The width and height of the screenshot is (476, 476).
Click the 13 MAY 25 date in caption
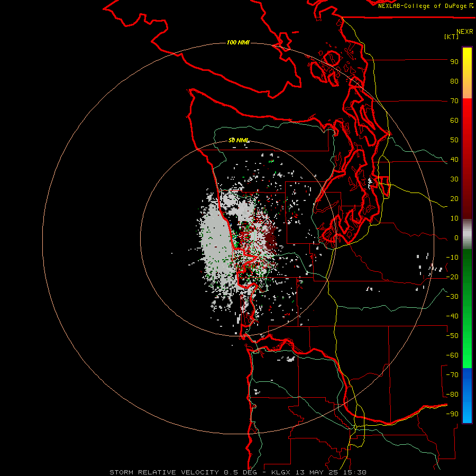point(316,472)
